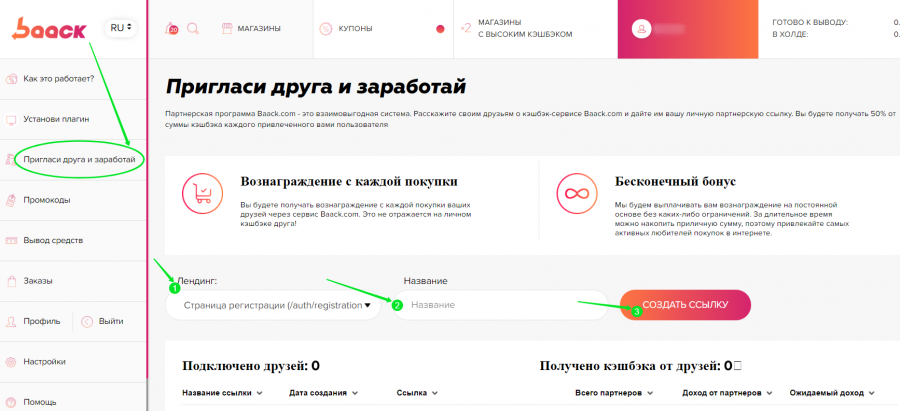Screen dimensions: 900x411
Task: Focus the Название input field
Action: 499,305
